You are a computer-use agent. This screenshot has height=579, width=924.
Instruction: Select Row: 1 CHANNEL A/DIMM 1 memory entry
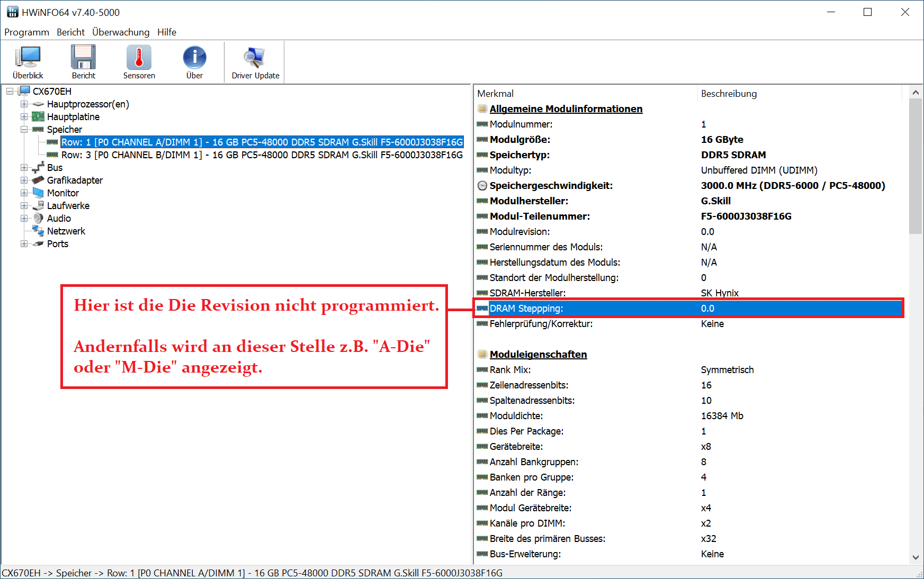[x=262, y=142]
